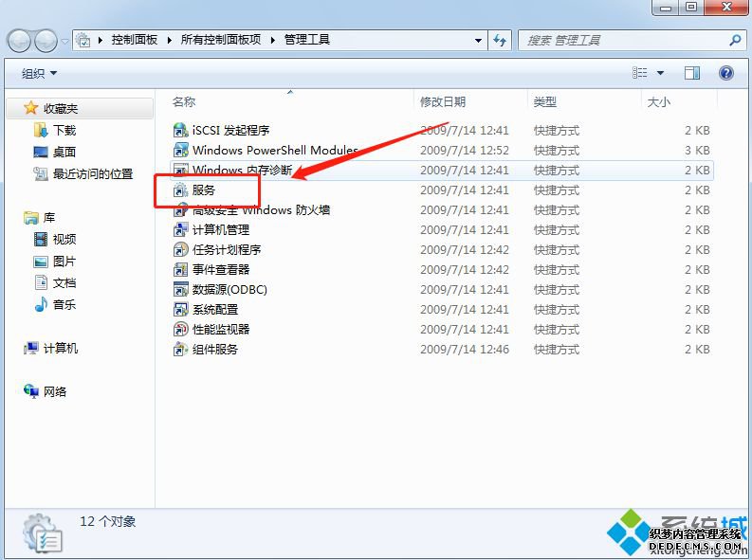Click the change view icon
This screenshot has height=560, width=752.
(x=639, y=73)
